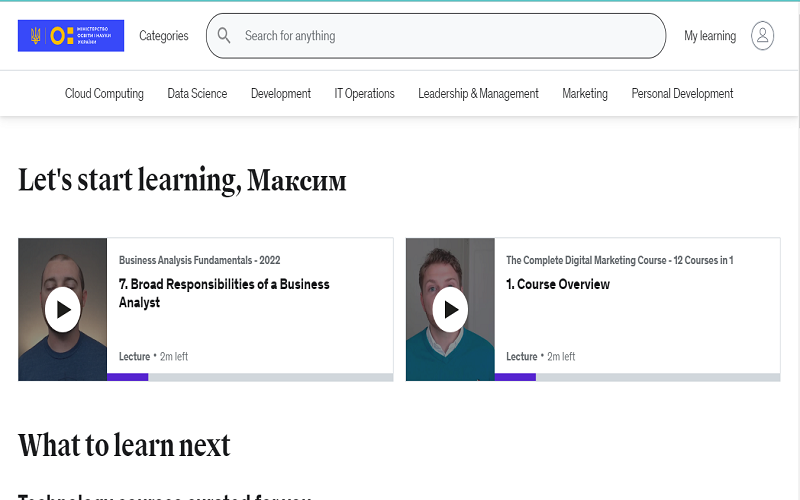Play the Business Analyst lecture video

(x=63, y=309)
